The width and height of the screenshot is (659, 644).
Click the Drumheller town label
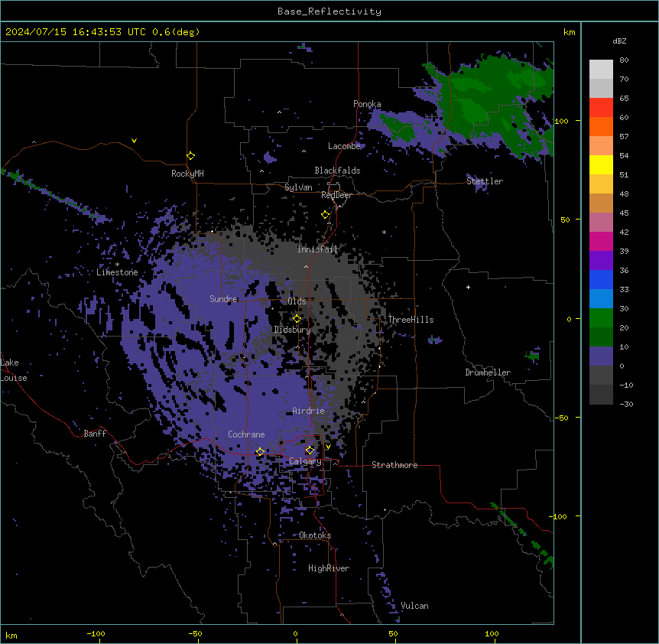488,372
